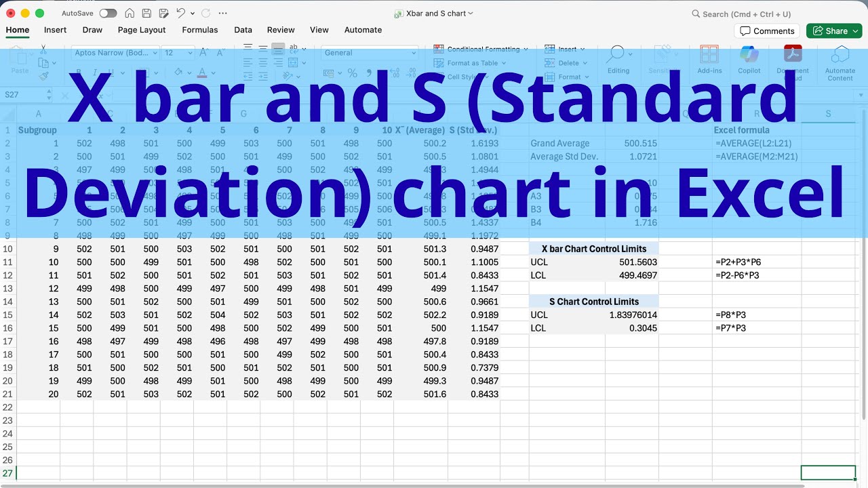Open the Xbar and S chart title dropdown
The image size is (868, 488).
pos(471,14)
